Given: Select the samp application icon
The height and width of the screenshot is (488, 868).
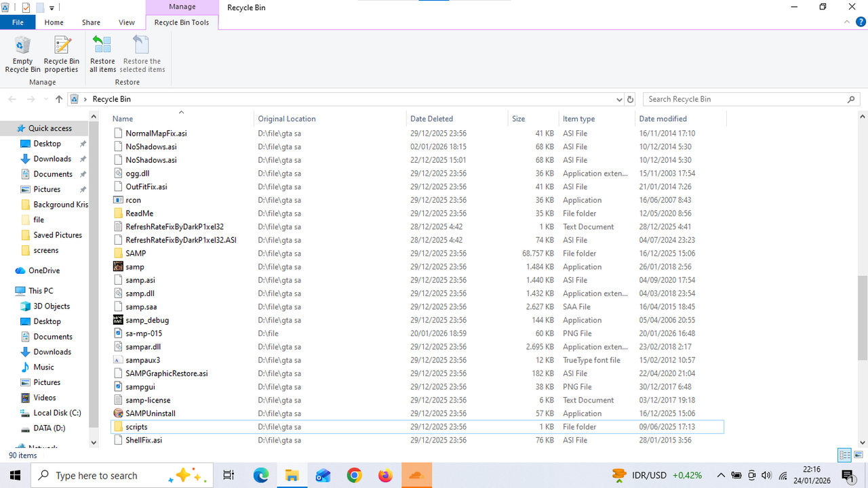Looking at the screenshot, I should [x=118, y=267].
